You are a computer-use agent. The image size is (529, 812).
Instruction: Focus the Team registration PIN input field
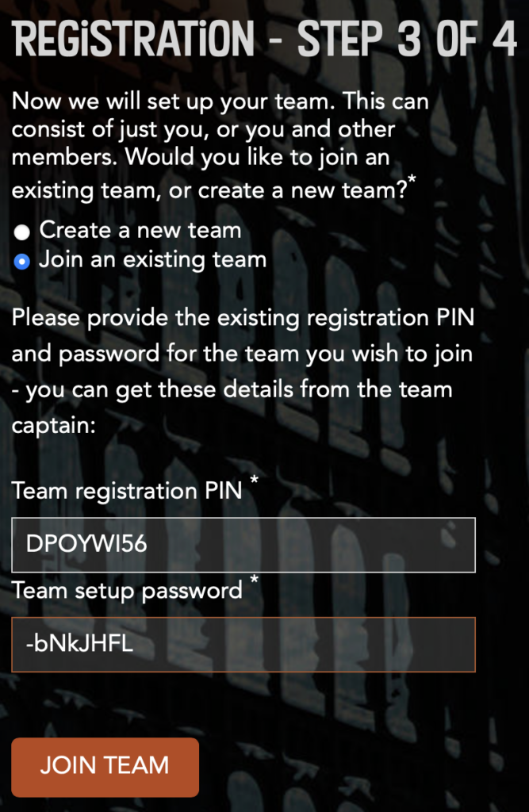pos(243,545)
